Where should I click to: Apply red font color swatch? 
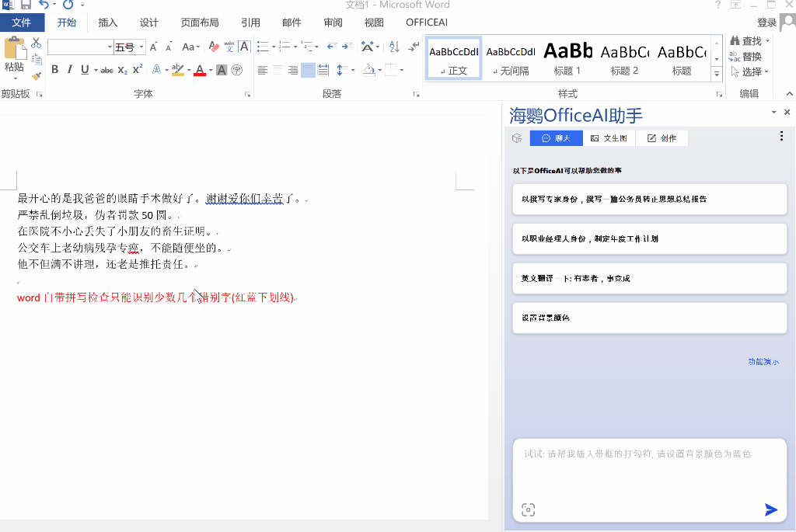[x=199, y=70]
